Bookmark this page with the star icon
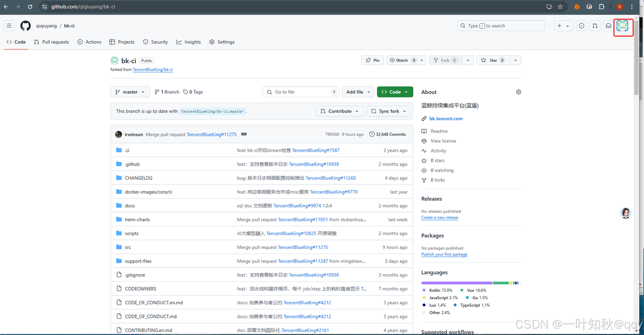 tap(560, 7)
